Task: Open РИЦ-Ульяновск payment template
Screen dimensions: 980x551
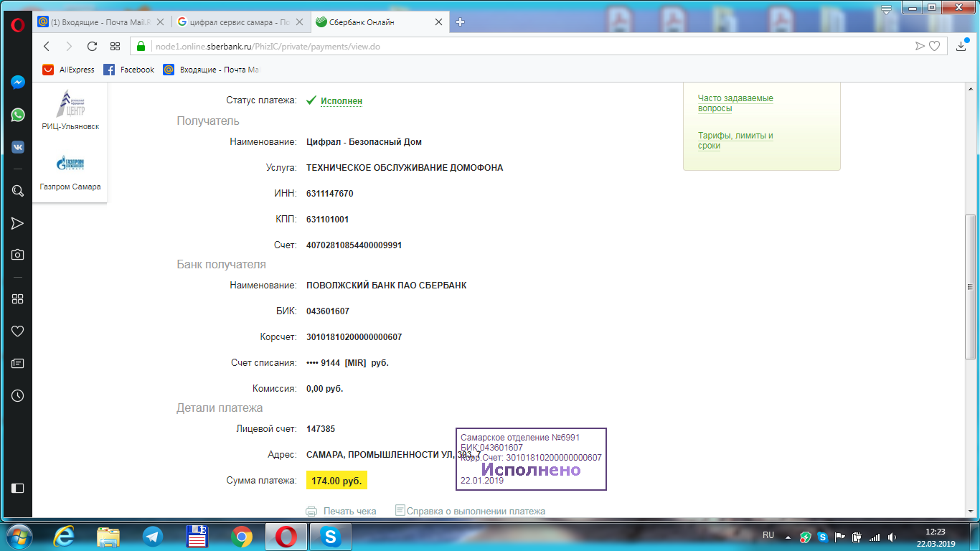Action: [70, 110]
